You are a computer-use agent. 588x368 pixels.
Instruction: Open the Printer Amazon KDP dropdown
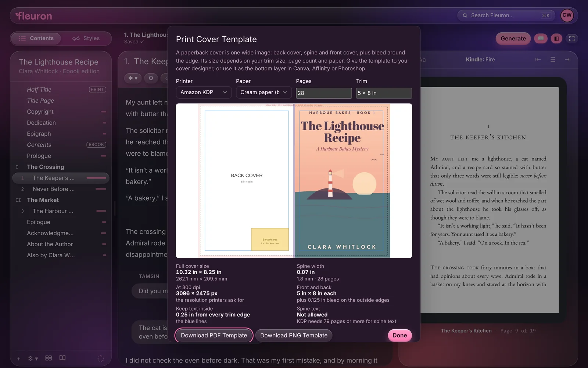click(204, 92)
